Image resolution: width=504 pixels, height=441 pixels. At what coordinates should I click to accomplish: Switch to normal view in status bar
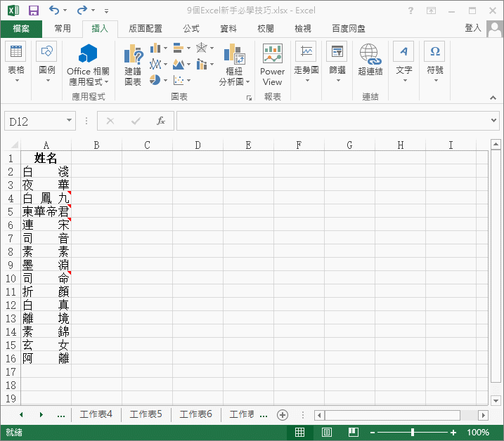[x=300, y=433]
